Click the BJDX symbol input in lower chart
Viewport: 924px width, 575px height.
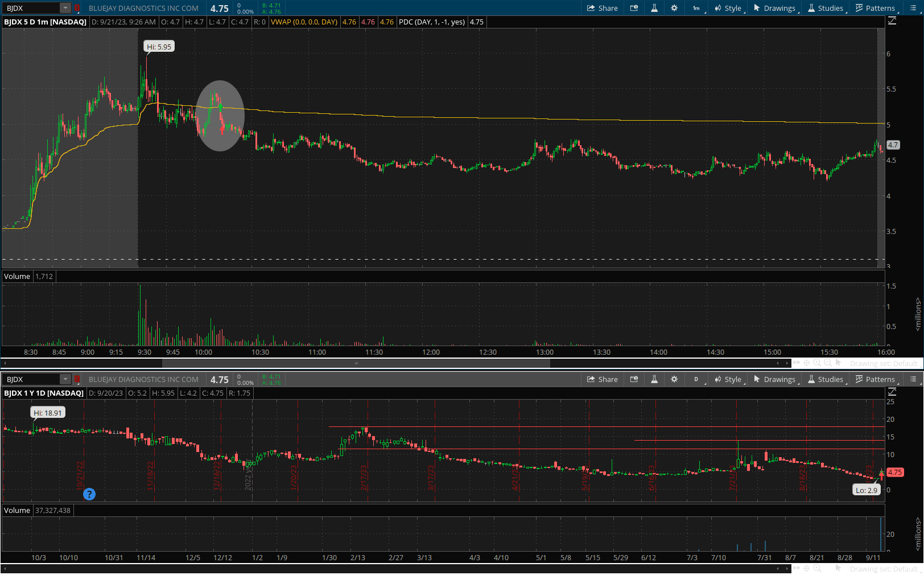coord(31,379)
